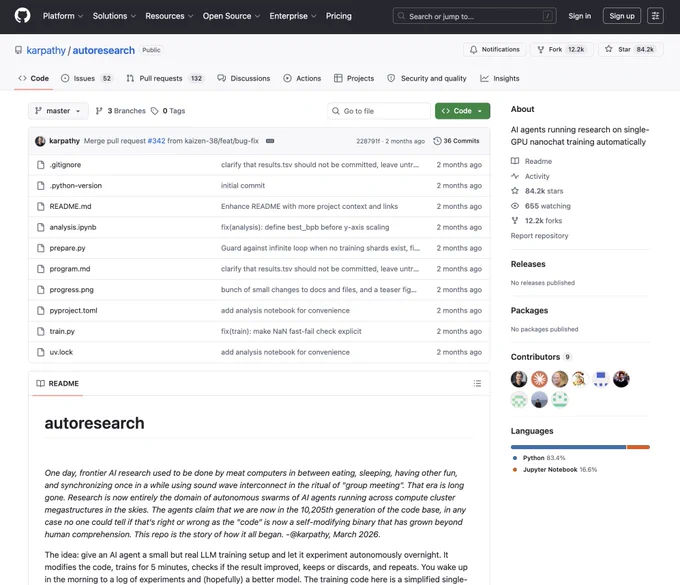The height and width of the screenshot is (585, 680).
Task: Open the program.md file
Action: point(70,269)
